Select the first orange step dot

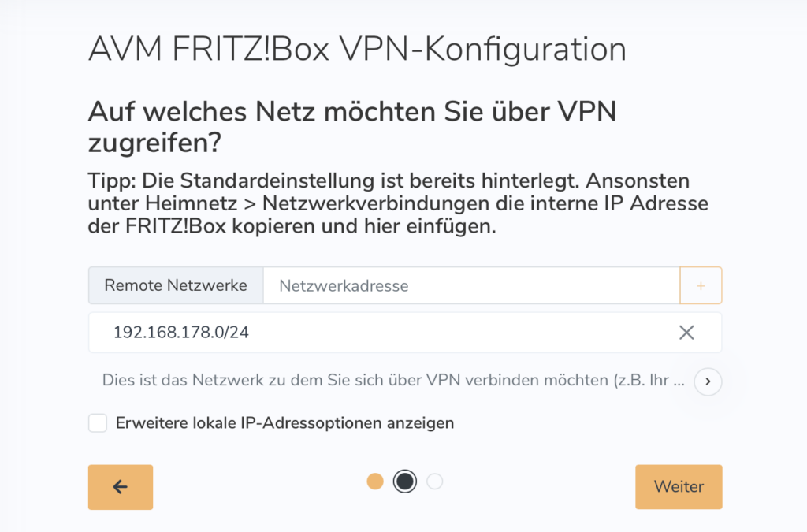point(375,481)
